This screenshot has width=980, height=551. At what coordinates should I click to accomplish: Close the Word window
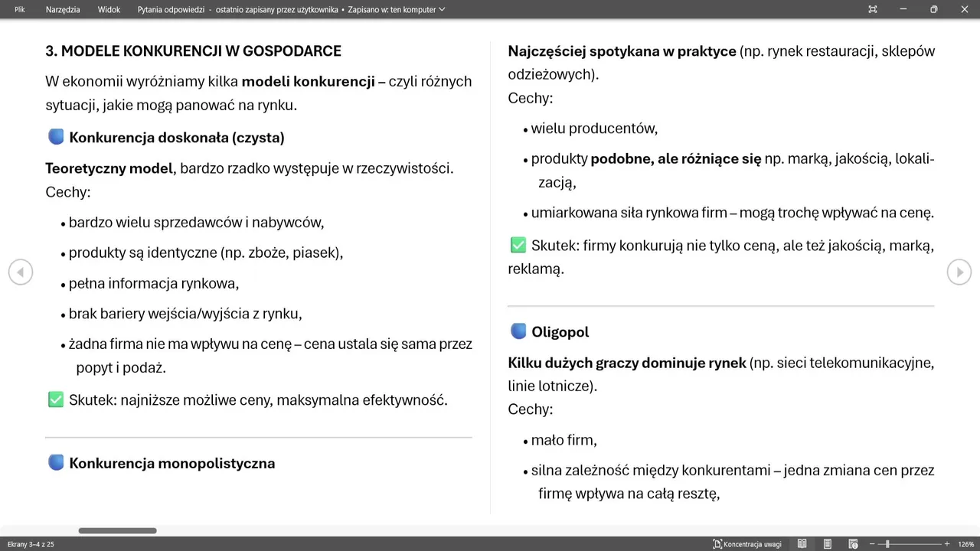[x=965, y=10]
